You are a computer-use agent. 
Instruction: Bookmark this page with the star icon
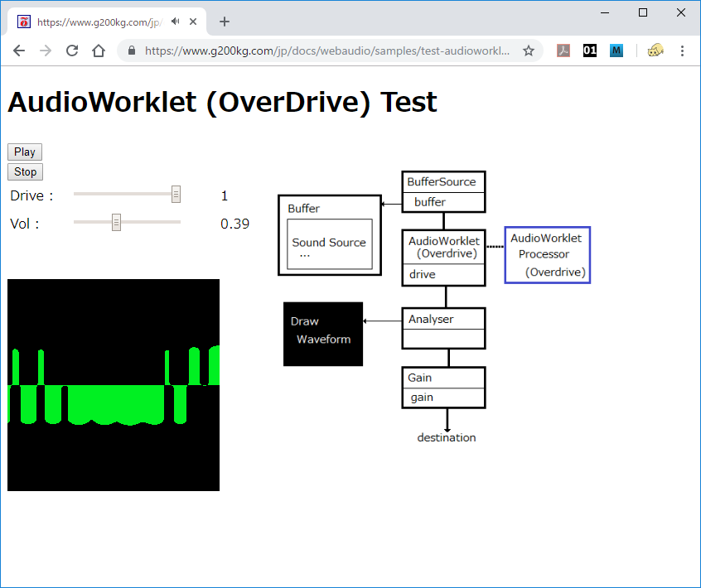(528, 51)
